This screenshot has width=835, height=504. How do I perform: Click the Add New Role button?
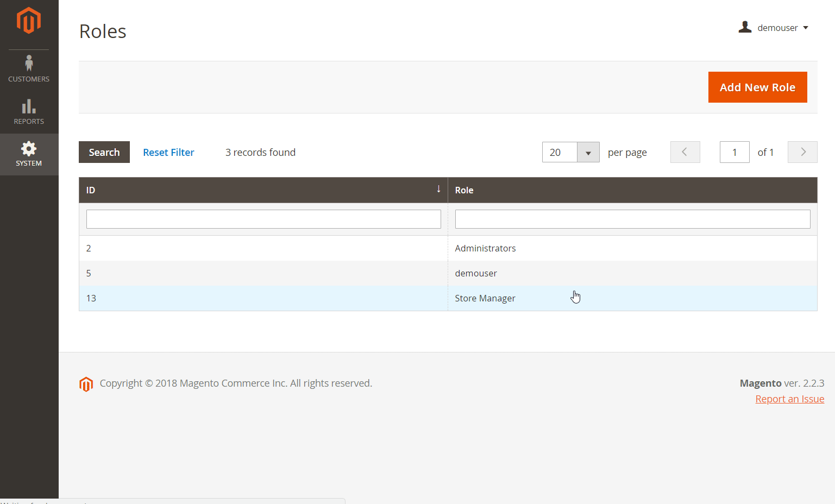click(757, 87)
